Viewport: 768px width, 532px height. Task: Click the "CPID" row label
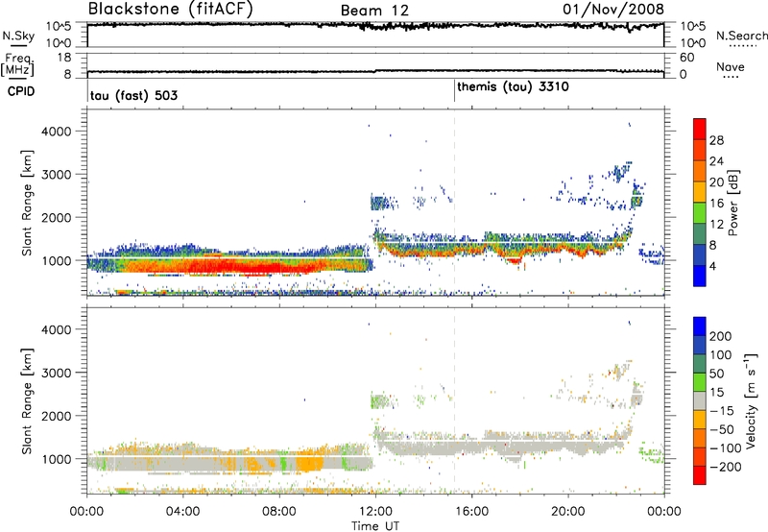(21, 91)
